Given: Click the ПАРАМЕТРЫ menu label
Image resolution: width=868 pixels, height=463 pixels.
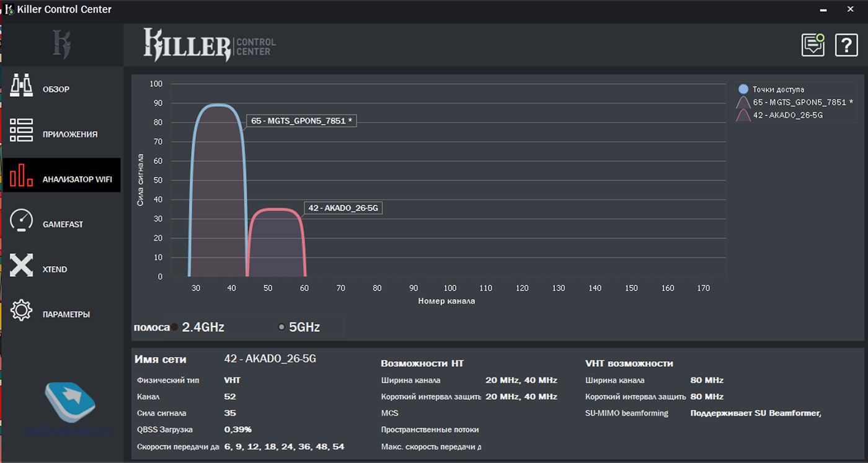Looking at the screenshot, I should pos(66,315).
